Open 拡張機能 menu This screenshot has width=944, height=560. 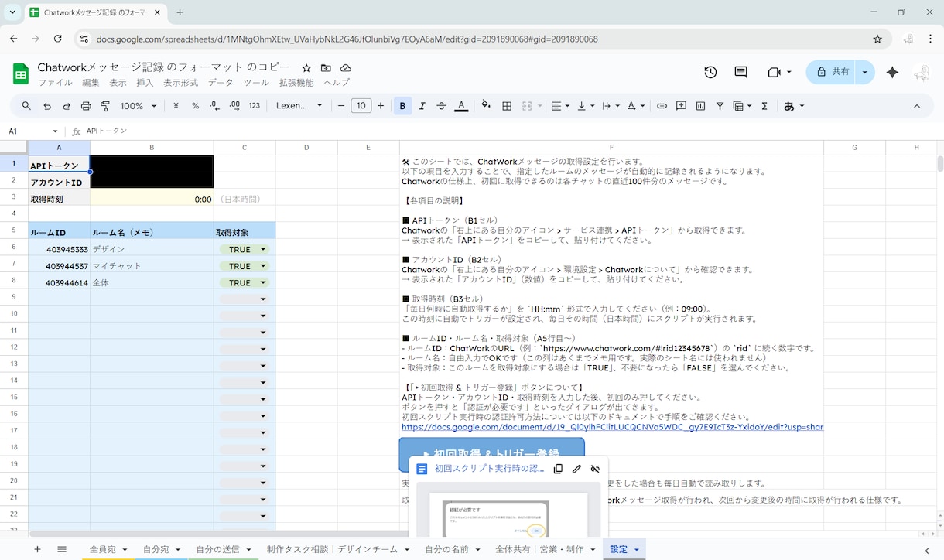(296, 83)
